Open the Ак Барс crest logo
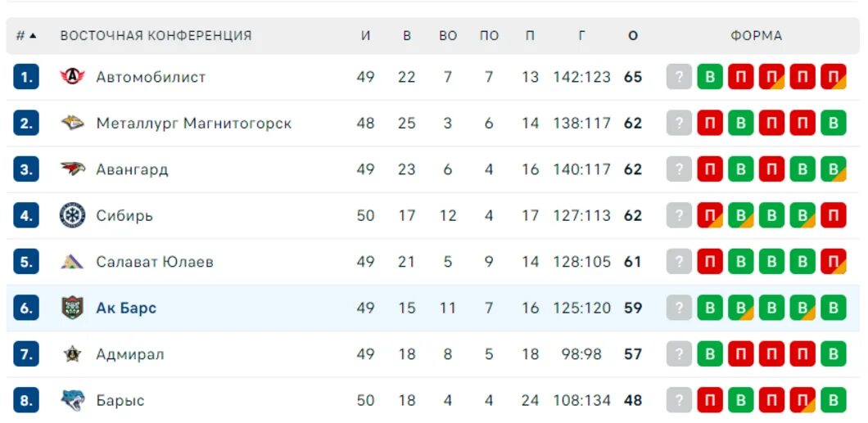The width and height of the screenshot is (868, 423). pyautogui.click(x=73, y=308)
